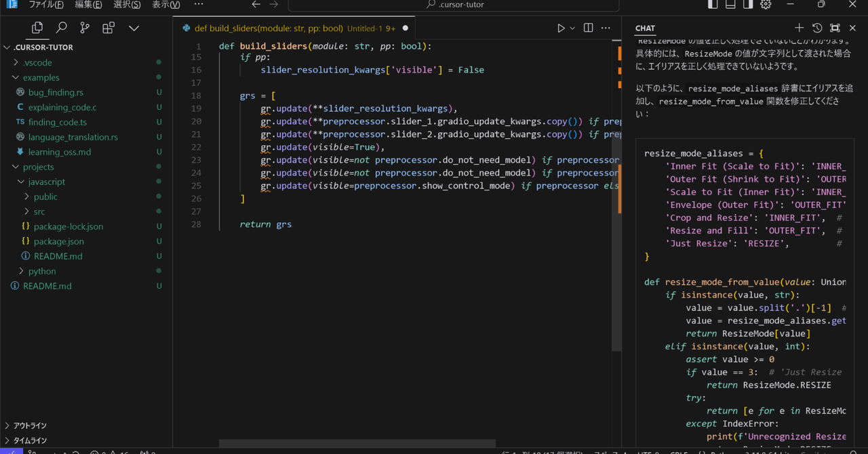Click 'resize_mode_aliases = {' in chat code
The image size is (868, 454).
704,154
